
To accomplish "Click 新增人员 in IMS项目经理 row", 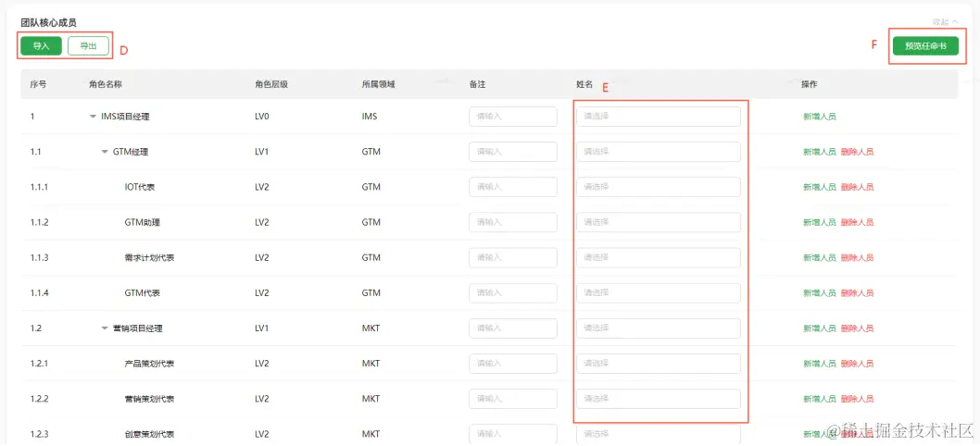I will [820, 117].
